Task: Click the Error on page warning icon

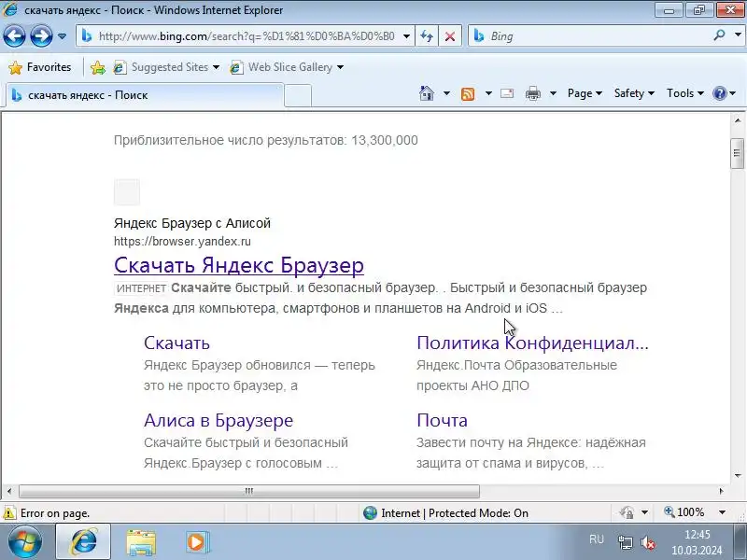Action: coord(9,513)
